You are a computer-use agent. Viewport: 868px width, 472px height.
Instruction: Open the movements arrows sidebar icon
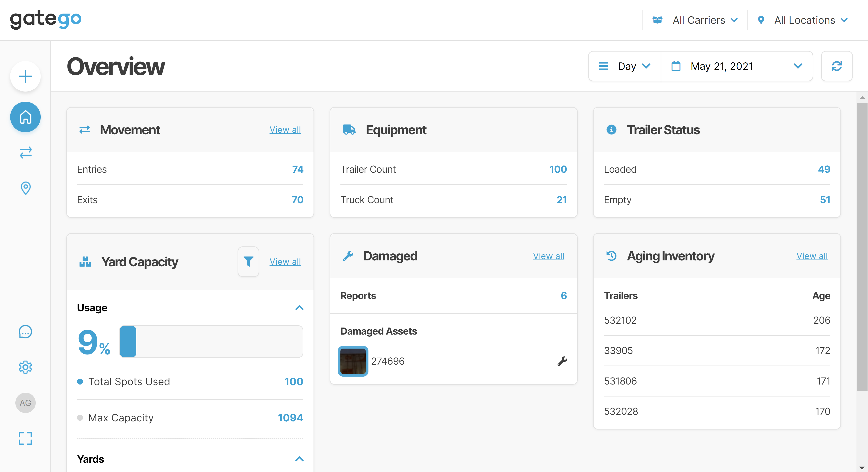25,153
